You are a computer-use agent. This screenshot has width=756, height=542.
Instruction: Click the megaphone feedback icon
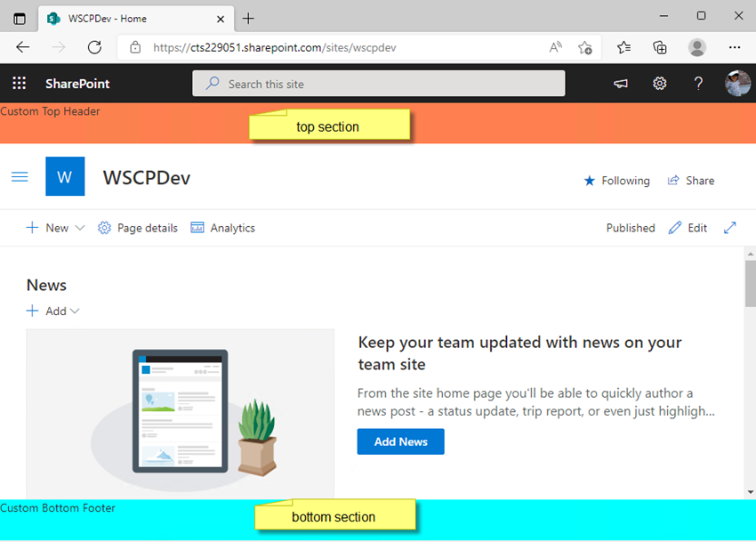(620, 83)
